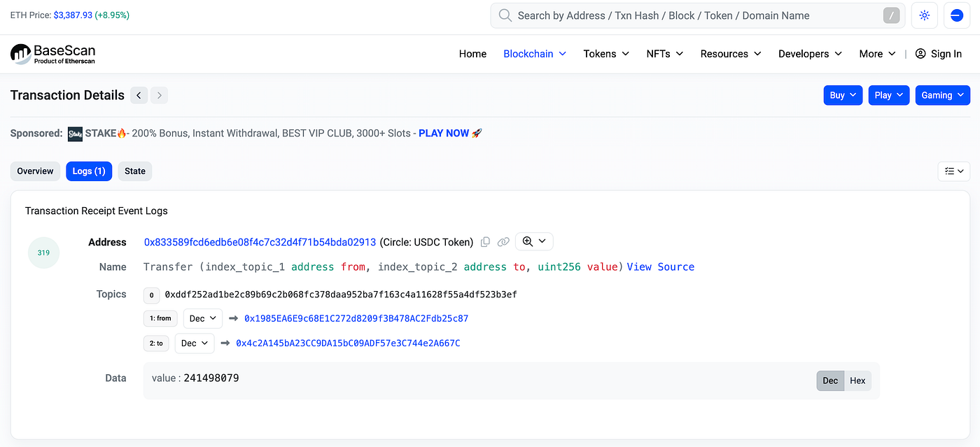Click the (Circle: USDC Token) label

pyautogui.click(x=426, y=242)
